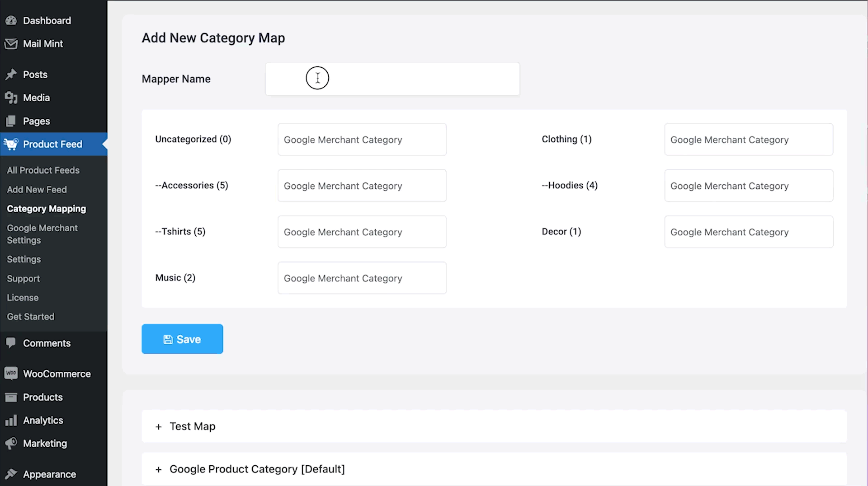Click the Comments speech bubble icon
Viewport: 868px width, 486px height.
tap(11, 343)
